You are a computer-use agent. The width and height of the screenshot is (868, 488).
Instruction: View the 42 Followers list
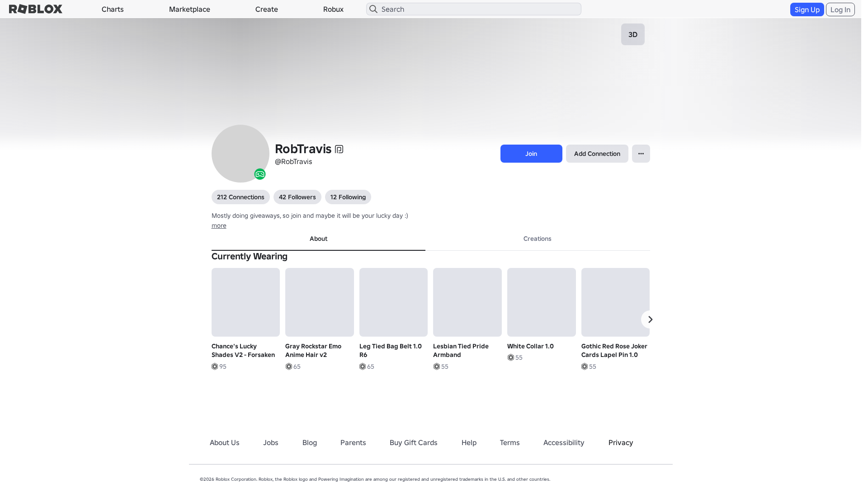tap(297, 197)
